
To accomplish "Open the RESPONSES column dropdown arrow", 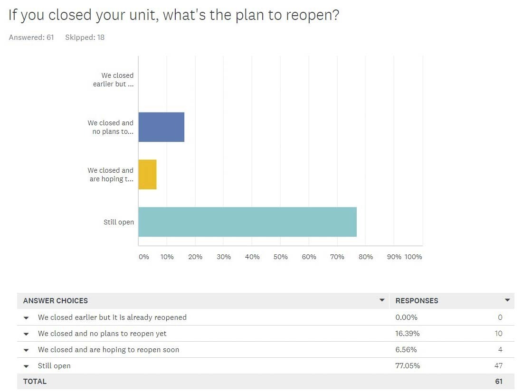I will [x=507, y=300].
